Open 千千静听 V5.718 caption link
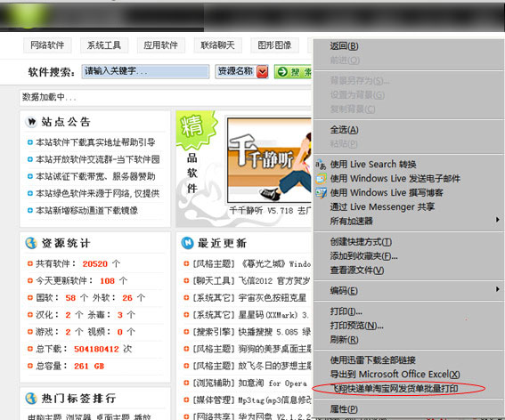 [270, 211]
